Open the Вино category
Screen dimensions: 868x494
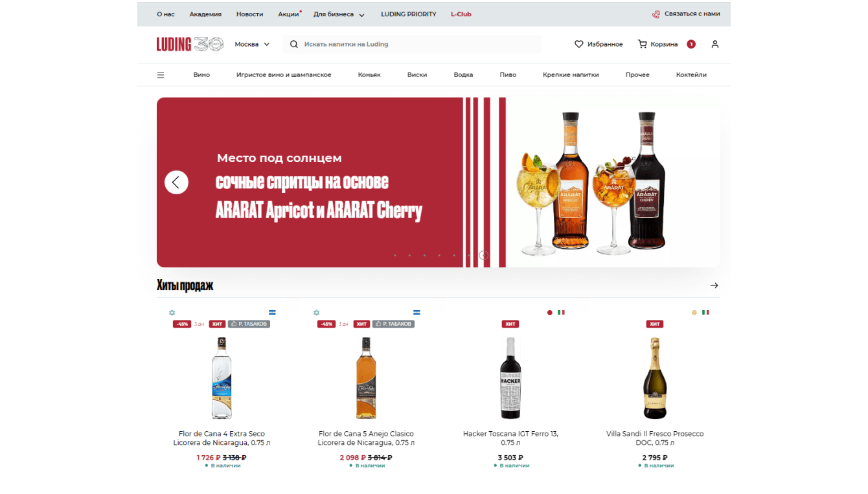[x=201, y=74]
